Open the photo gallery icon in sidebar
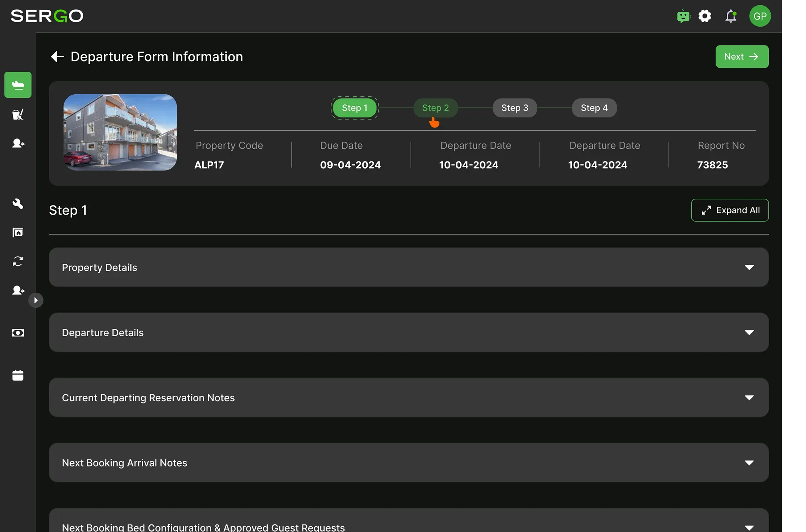Viewport: 806px width, 532px height. [x=18, y=233]
